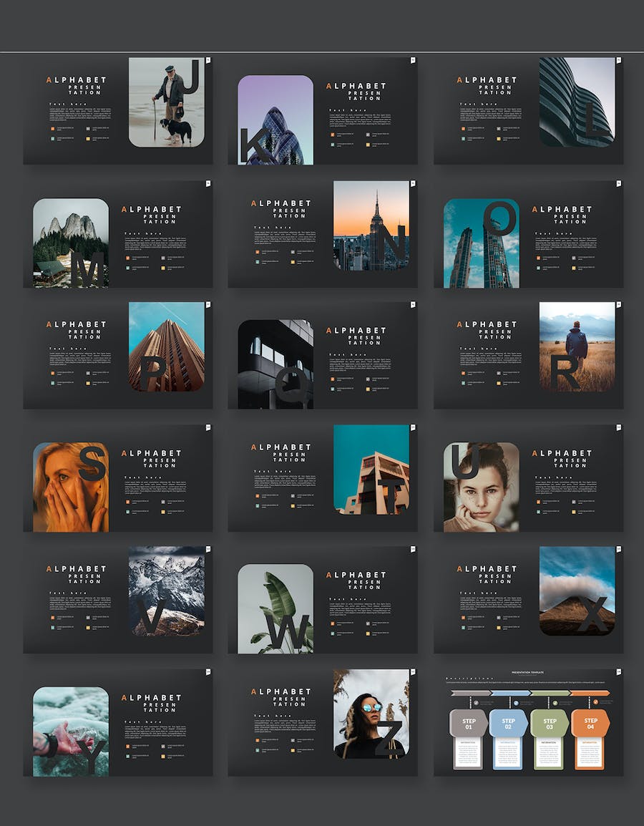Click the hiker in field photo on slide R
The image size is (644, 826).
(x=577, y=346)
